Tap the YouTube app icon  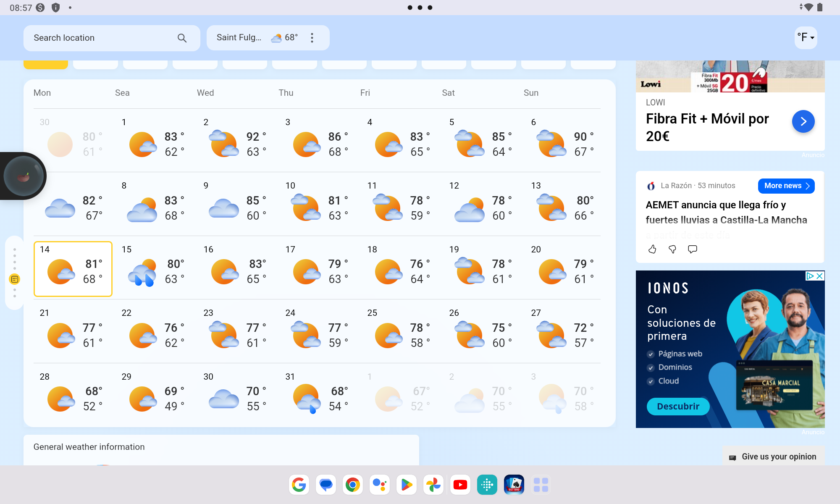click(x=459, y=484)
